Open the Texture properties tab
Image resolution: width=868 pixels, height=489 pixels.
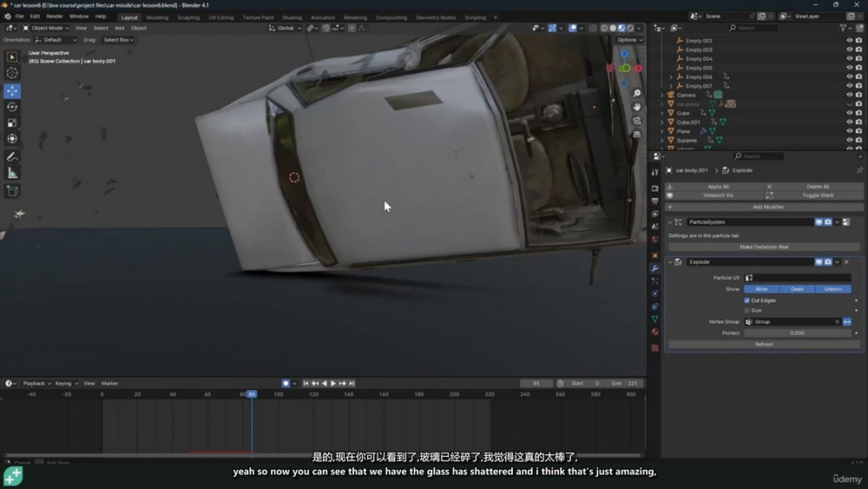654,347
